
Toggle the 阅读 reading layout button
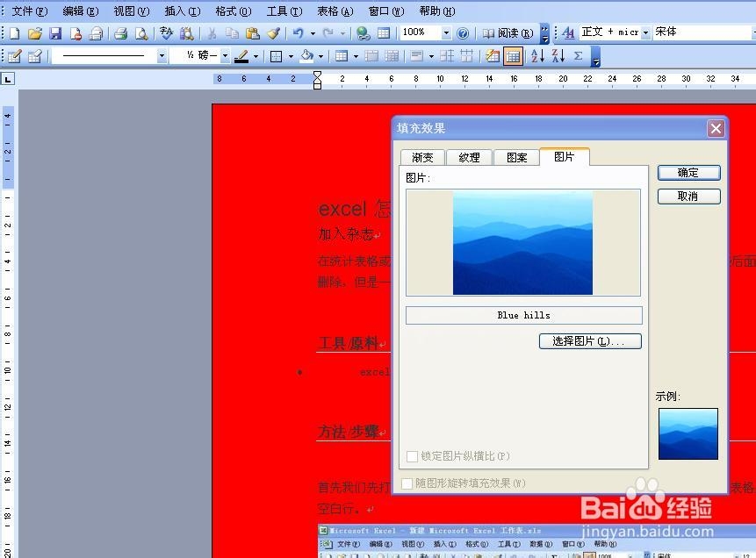tap(508, 33)
